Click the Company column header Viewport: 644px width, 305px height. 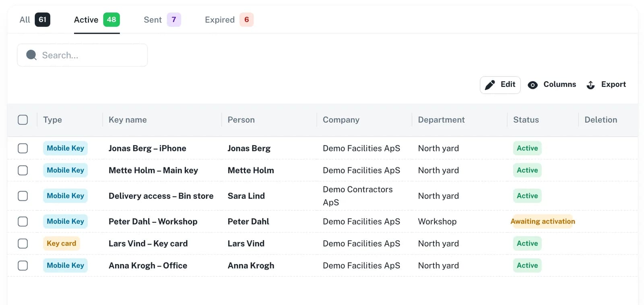coord(341,120)
